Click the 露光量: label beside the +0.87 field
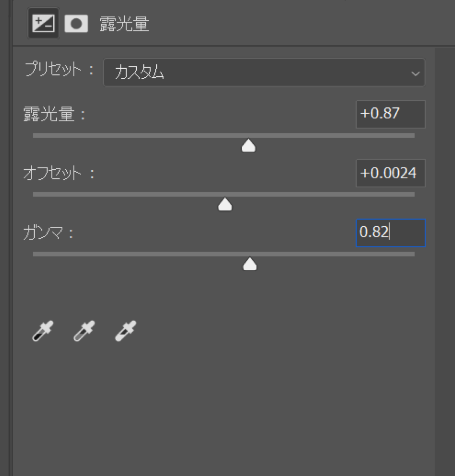Image resolution: width=455 pixels, height=476 pixels. 55,114
